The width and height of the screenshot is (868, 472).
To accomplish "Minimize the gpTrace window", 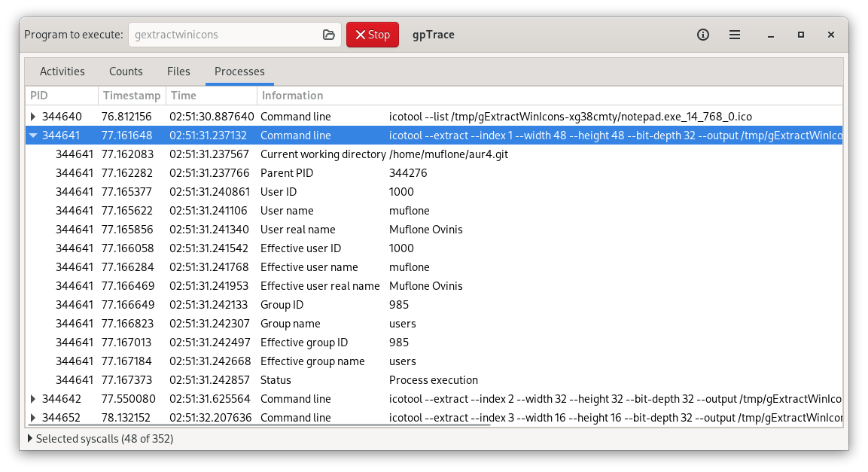I will pos(771,35).
